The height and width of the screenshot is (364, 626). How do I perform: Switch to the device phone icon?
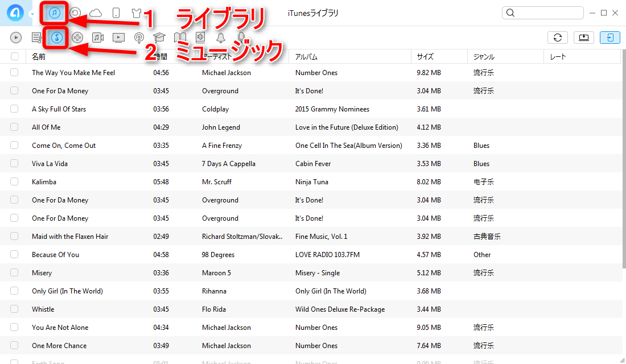pos(116,13)
